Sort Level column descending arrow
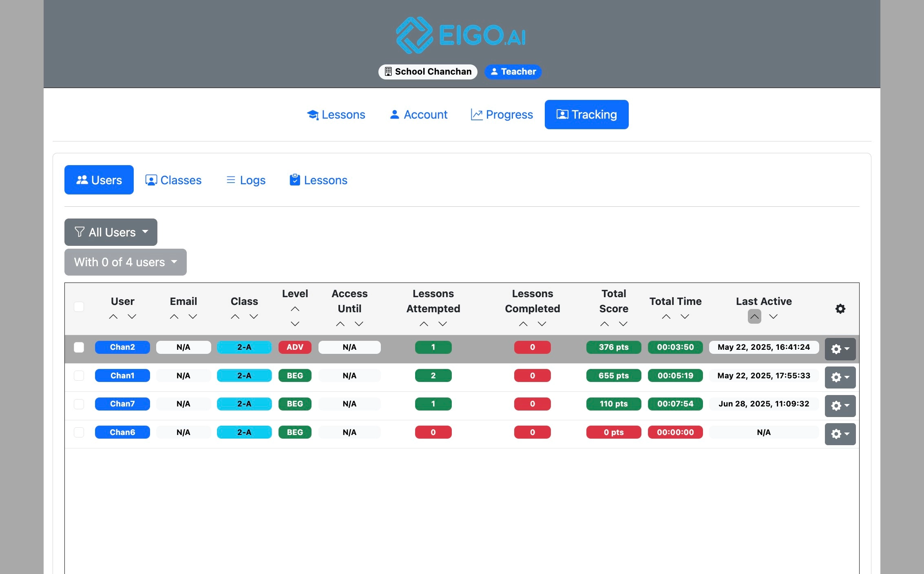Screen dimensions: 924x574 click(295, 324)
